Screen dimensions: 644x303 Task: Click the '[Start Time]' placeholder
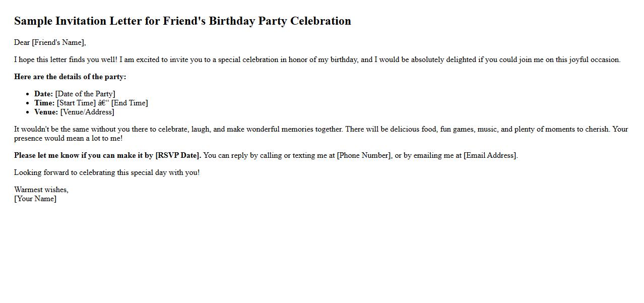click(x=76, y=103)
